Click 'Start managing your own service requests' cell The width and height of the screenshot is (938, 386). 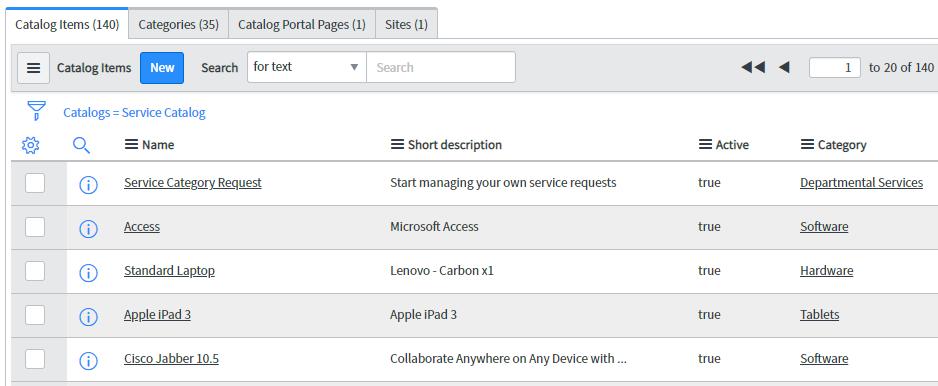pyautogui.click(x=503, y=183)
